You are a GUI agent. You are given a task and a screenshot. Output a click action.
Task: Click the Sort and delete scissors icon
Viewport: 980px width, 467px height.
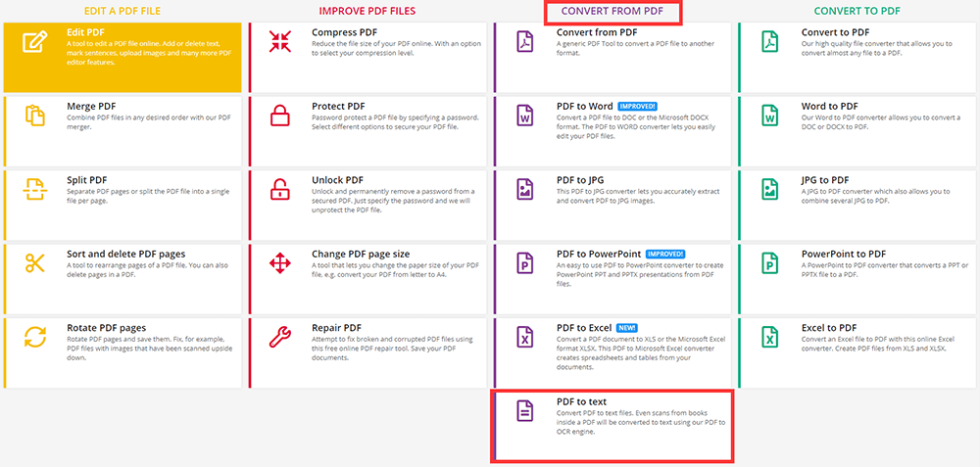35,263
